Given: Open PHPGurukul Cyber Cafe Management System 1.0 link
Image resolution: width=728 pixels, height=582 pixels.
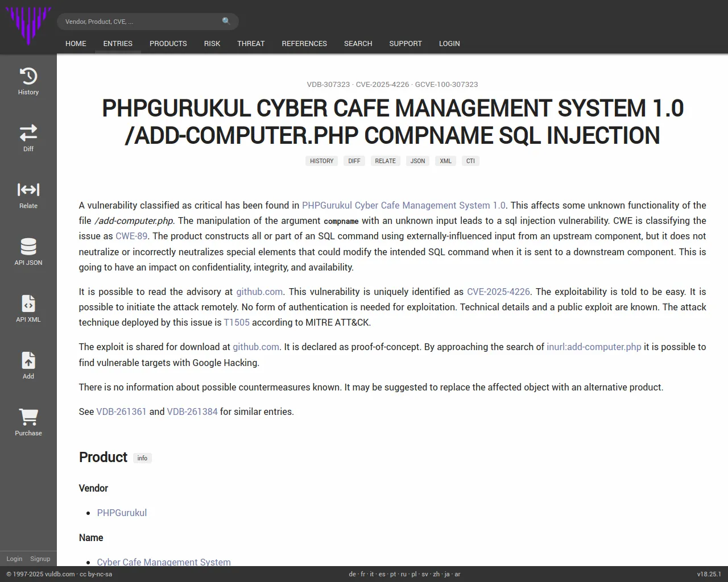Looking at the screenshot, I should pos(403,205).
